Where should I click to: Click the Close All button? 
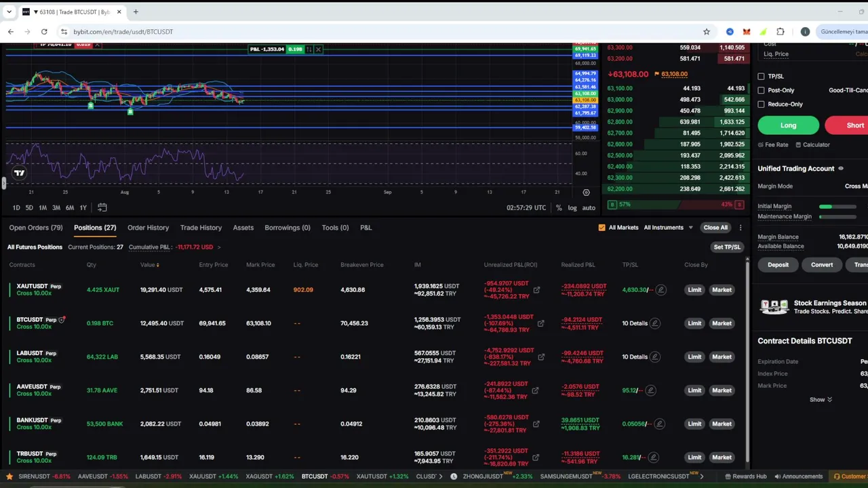point(715,228)
